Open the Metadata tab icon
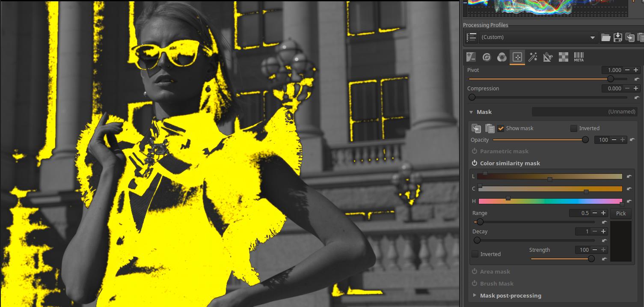Image resolution: width=644 pixels, height=307 pixels. coord(579,57)
